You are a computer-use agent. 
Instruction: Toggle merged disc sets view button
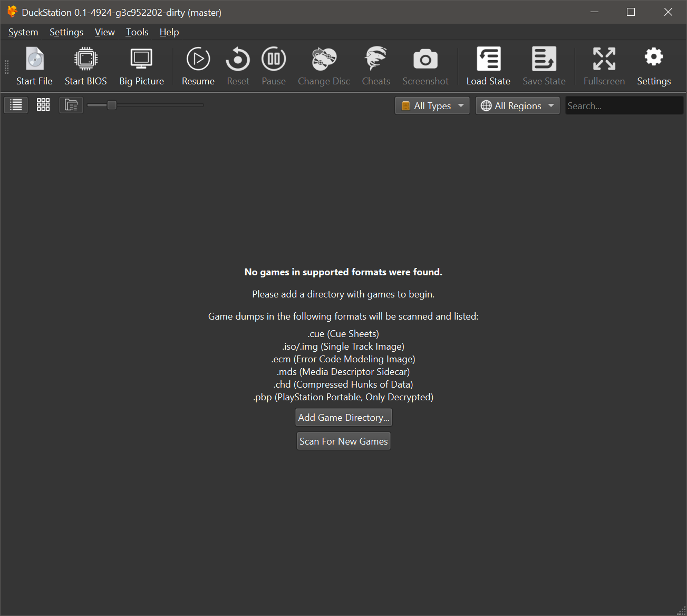coord(71,105)
